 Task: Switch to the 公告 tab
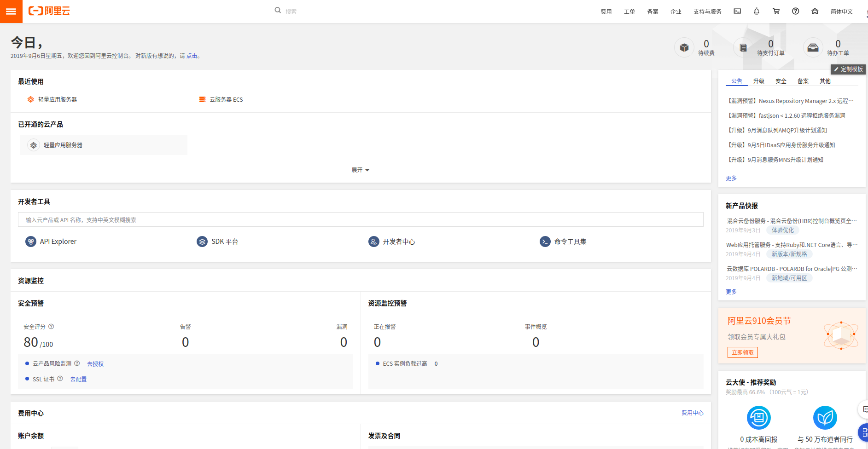(737, 81)
